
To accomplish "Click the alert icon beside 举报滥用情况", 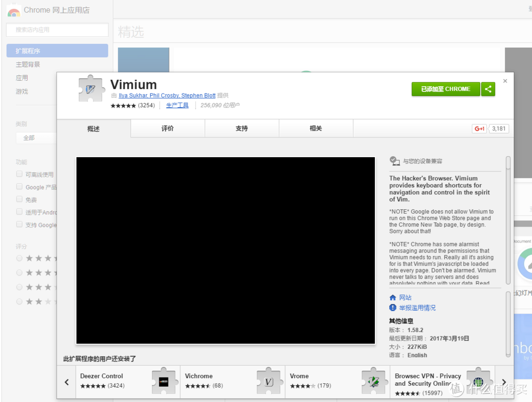I will (x=393, y=307).
